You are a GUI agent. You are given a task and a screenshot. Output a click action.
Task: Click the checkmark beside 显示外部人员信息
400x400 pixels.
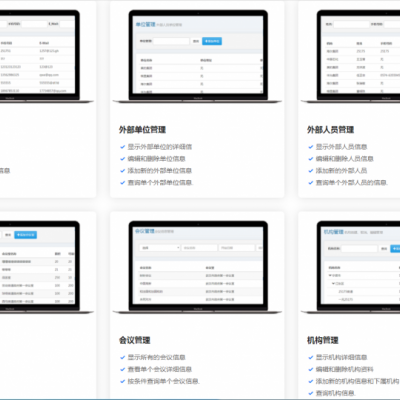[x=311, y=147]
